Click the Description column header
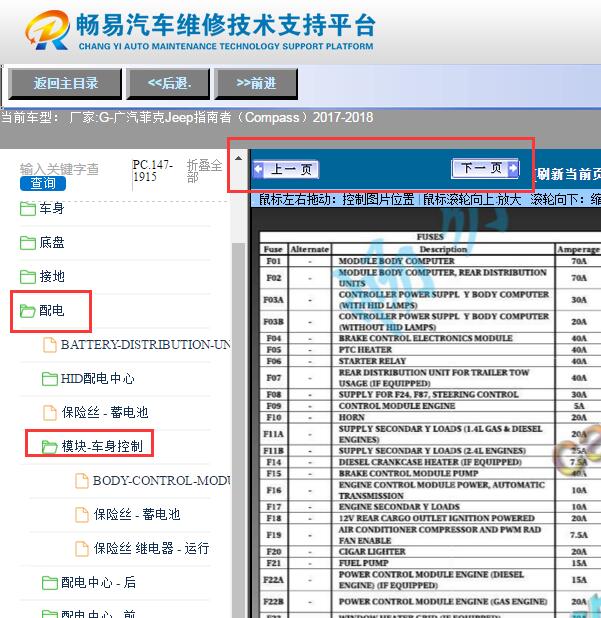The height and width of the screenshot is (618, 601). pyautogui.click(x=443, y=249)
